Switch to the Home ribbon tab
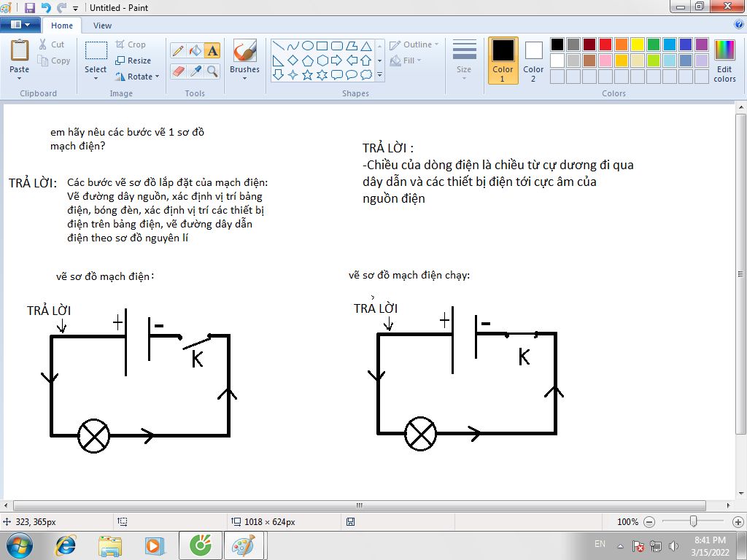The height and width of the screenshot is (560, 747). [62, 26]
